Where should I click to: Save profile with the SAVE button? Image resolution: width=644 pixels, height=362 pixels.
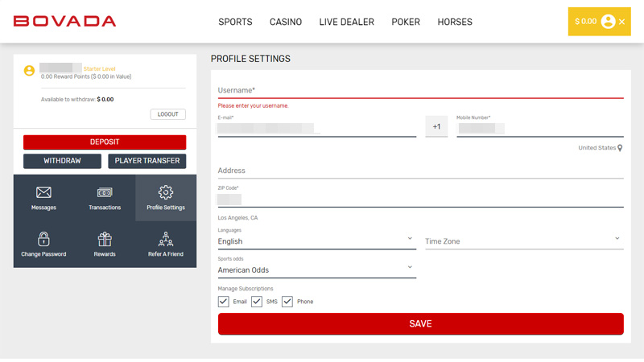click(x=420, y=324)
